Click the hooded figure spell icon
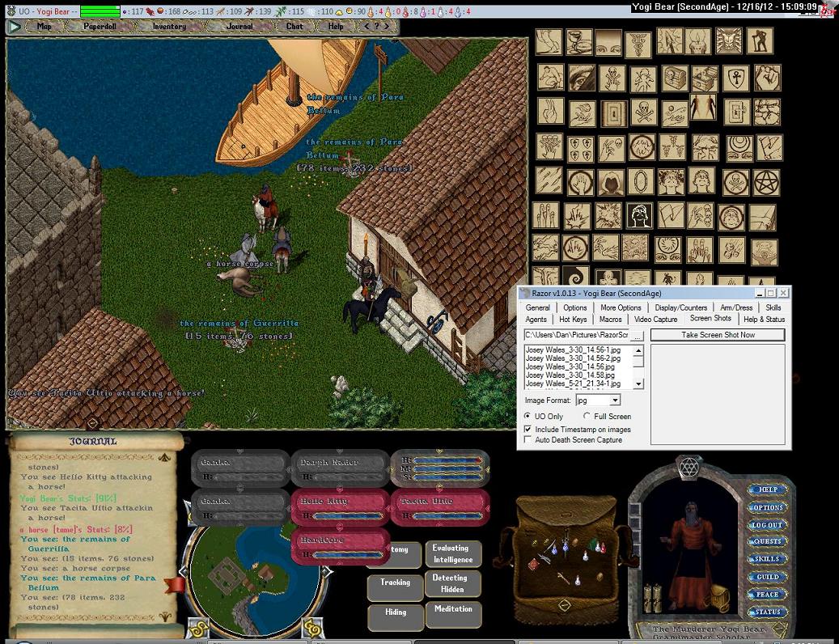 tap(610, 182)
